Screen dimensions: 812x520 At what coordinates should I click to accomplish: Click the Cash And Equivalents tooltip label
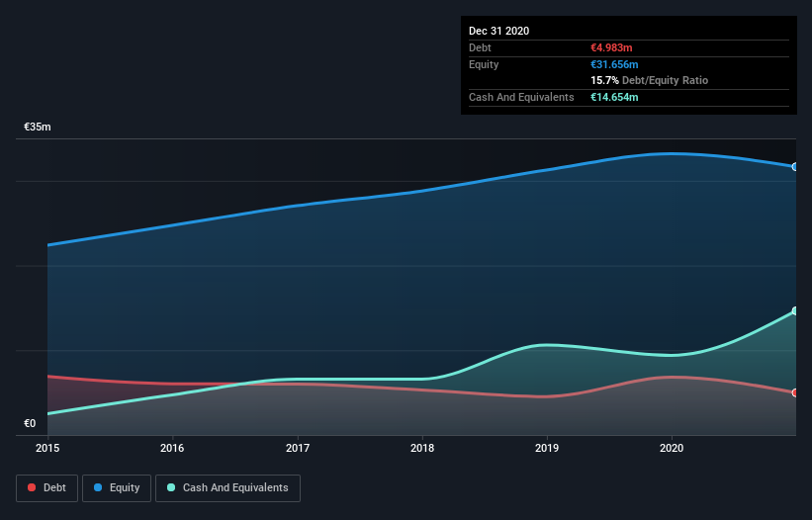(521, 97)
